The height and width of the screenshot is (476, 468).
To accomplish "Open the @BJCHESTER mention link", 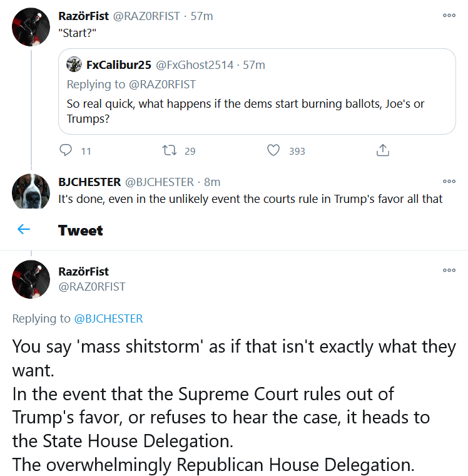I will click(109, 318).
